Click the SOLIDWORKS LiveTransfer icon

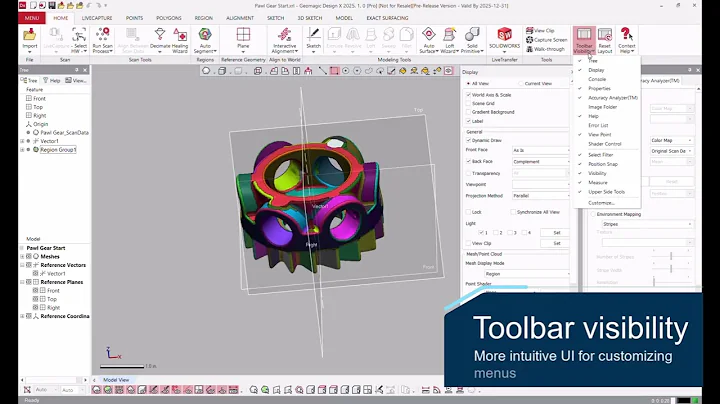[504, 40]
